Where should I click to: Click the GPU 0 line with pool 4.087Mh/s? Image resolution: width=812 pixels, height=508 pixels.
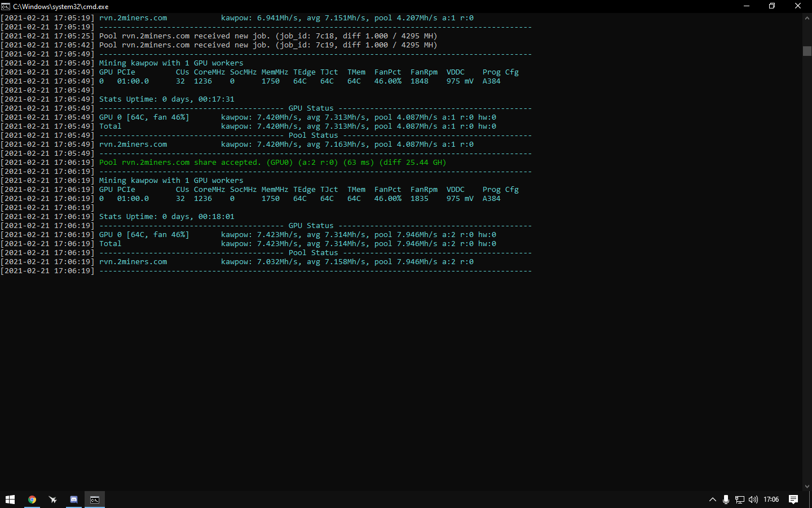point(298,117)
